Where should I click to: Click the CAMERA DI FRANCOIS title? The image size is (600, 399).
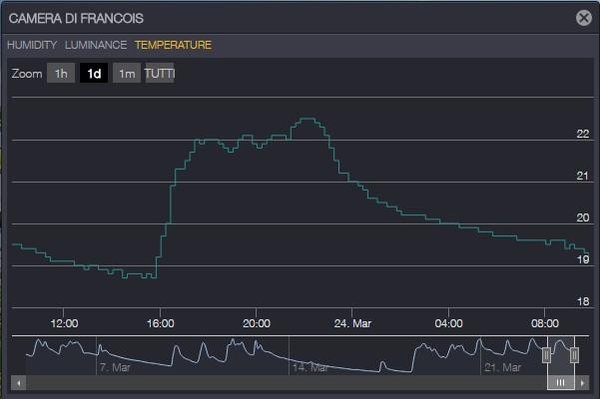point(76,18)
